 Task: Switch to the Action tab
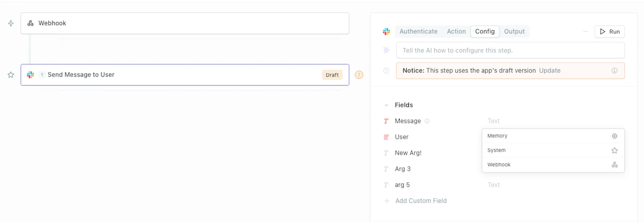coord(456,31)
